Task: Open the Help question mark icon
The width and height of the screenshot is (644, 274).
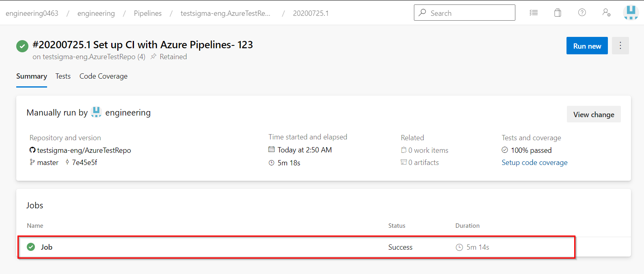Action: [x=582, y=13]
